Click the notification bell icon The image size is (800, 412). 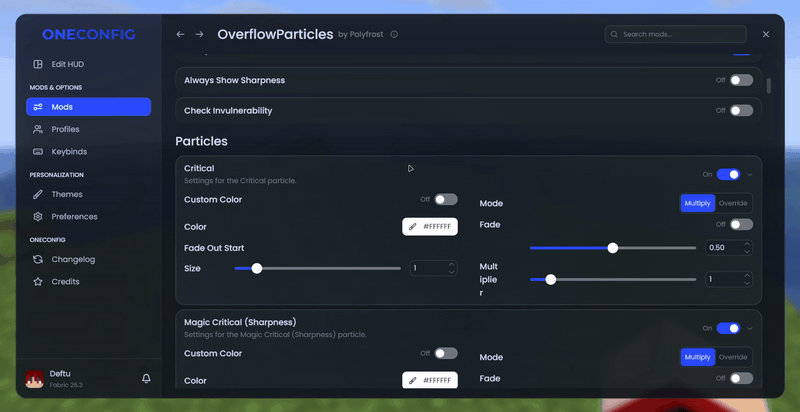tap(146, 378)
